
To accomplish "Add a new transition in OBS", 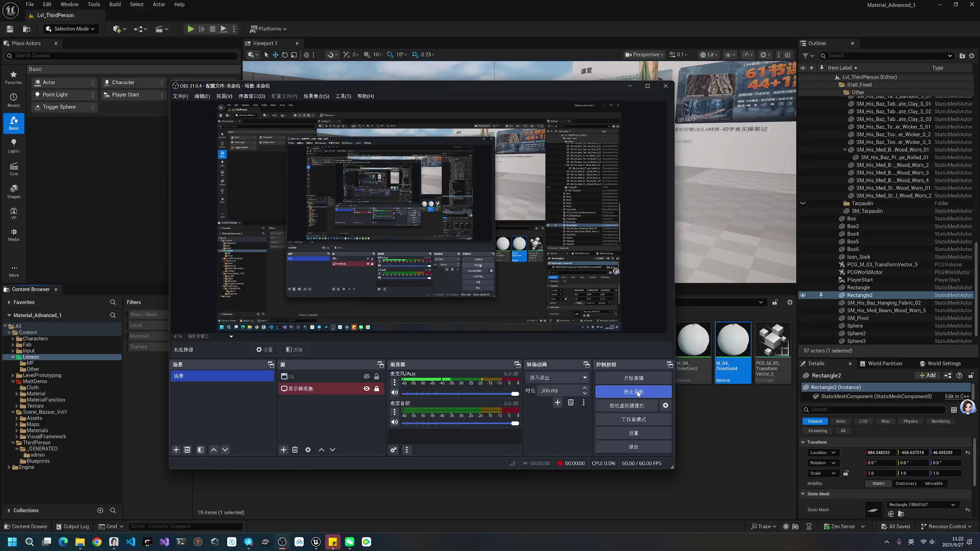I will pyautogui.click(x=558, y=402).
